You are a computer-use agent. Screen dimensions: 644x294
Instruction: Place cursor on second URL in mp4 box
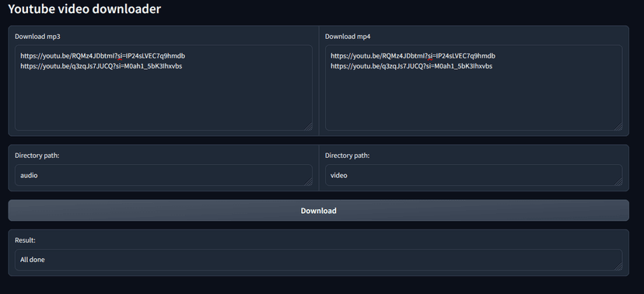click(411, 66)
